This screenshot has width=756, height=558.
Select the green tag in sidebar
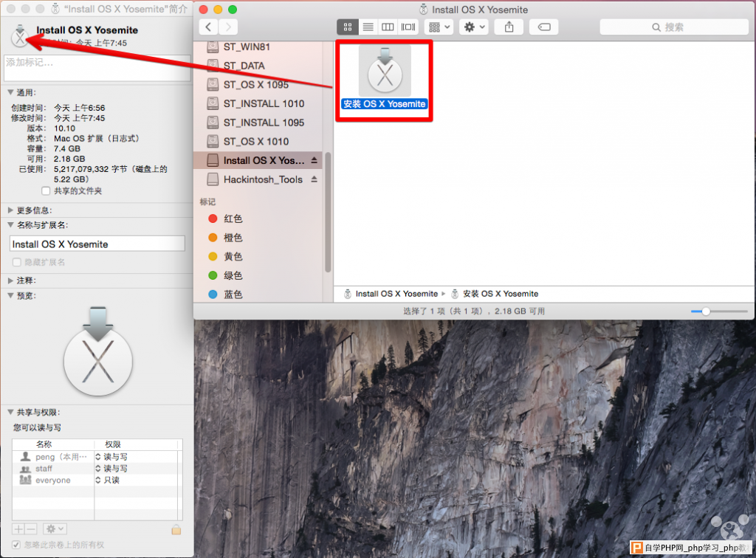[x=258, y=275]
